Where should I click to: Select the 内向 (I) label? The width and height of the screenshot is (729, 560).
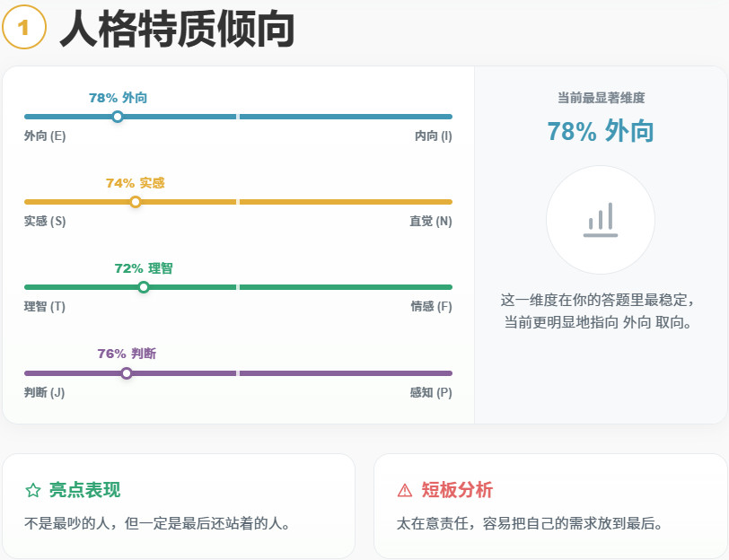[435, 137]
